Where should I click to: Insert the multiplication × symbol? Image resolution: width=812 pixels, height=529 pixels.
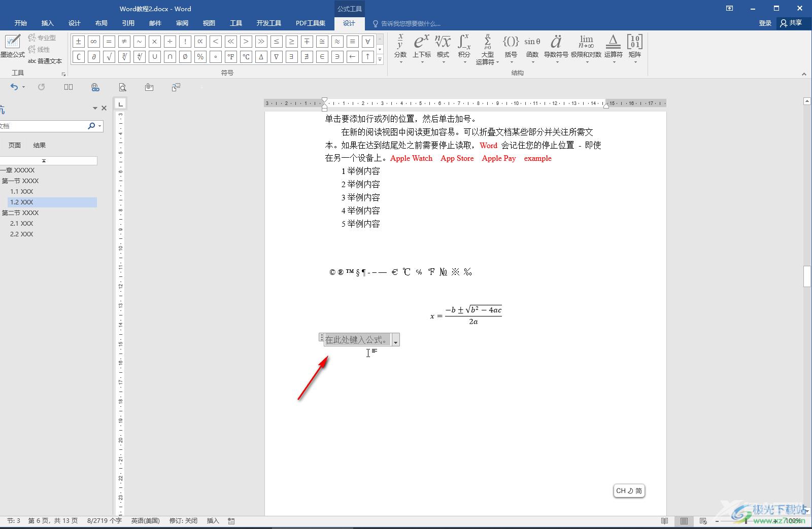pos(154,42)
